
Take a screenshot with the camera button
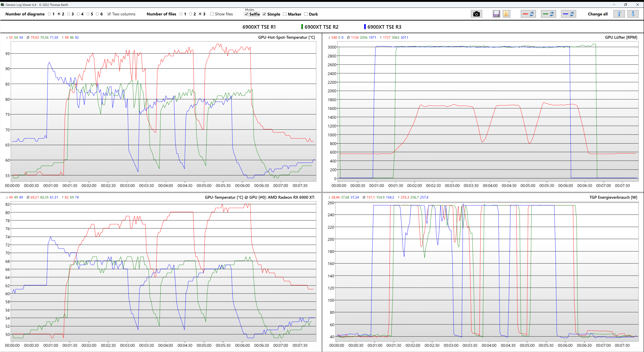[x=476, y=14]
